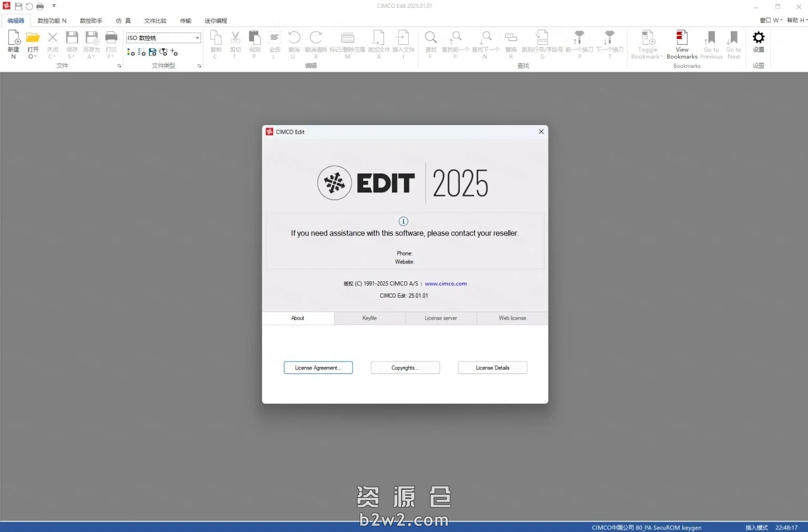Click Save in the quick access toolbar
This screenshot has width=808, height=532.
[x=18, y=6]
